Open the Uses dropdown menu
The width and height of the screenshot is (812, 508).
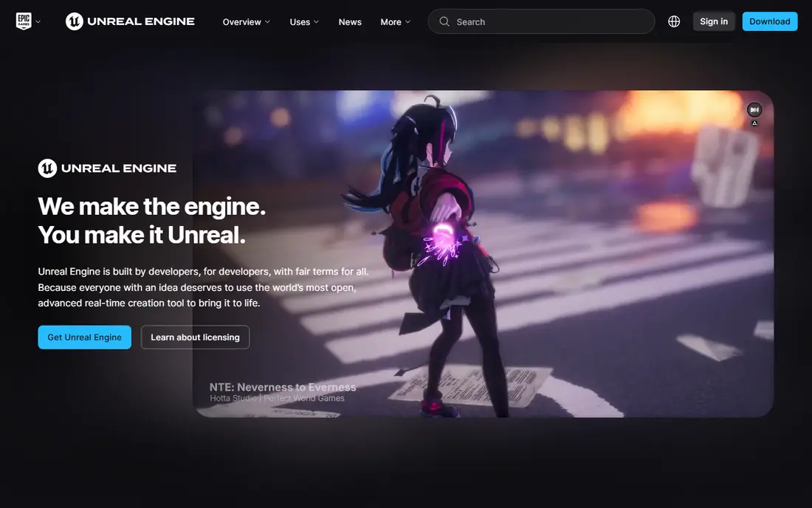304,21
